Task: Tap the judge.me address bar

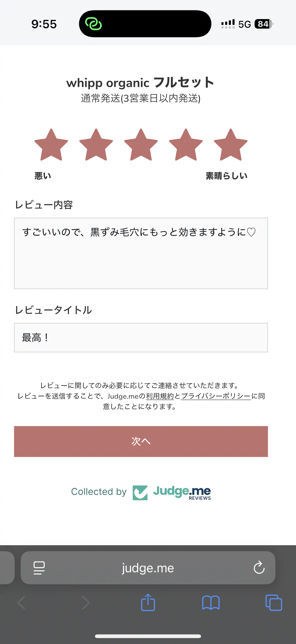Action: (x=148, y=568)
